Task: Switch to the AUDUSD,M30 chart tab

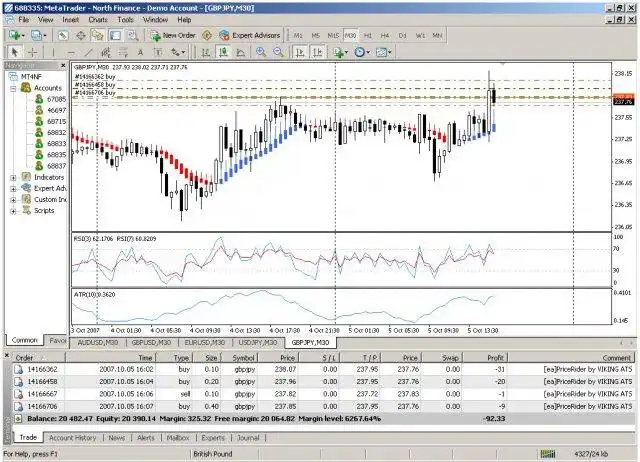Action: [98, 342]
